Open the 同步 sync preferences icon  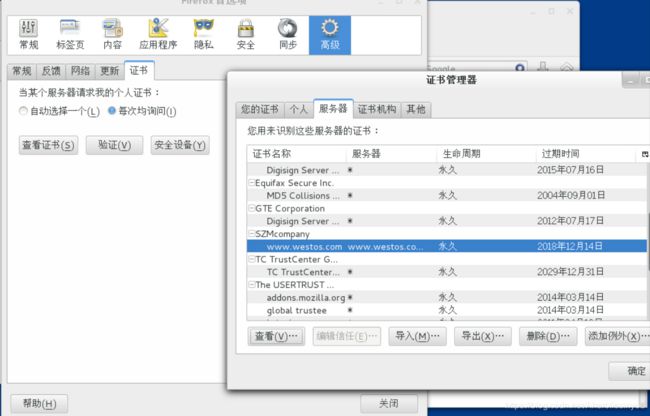coord(288,35)
